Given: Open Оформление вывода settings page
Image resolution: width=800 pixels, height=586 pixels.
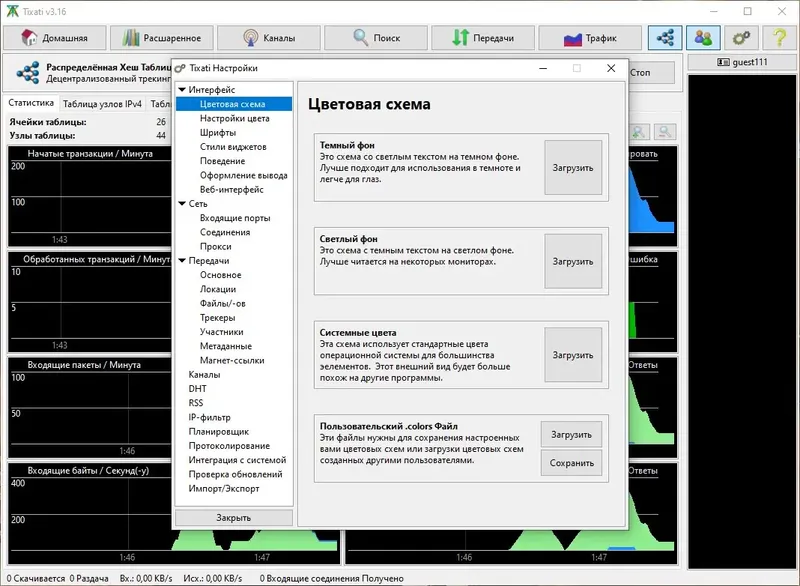Looking at the screenshot, I should tap(243, 175).
